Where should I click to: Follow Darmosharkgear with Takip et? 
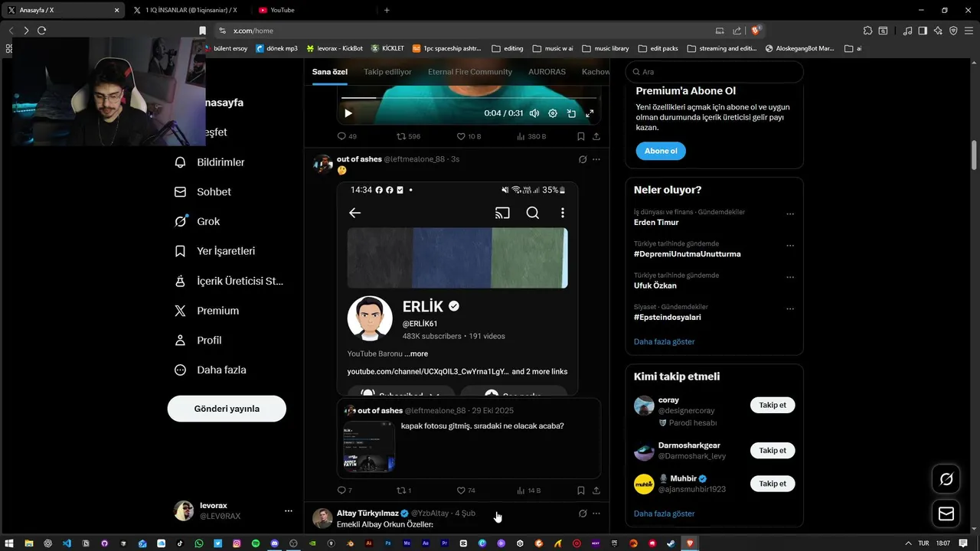coord(773,451)
